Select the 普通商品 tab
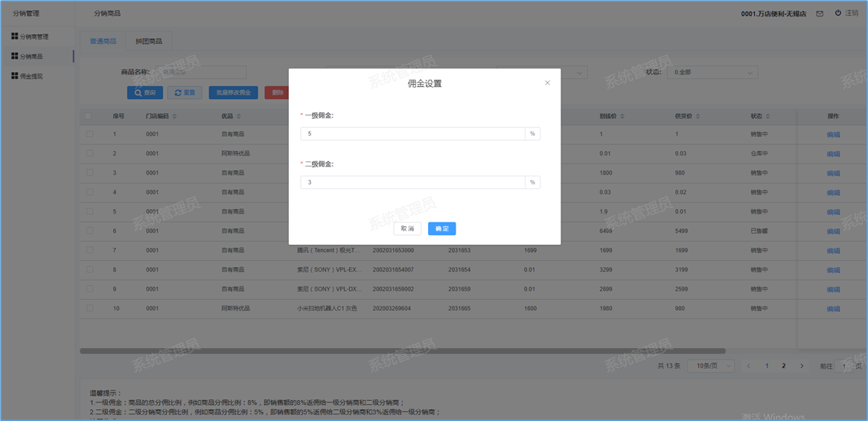This screenshot has width=868, height=421. [x=103, y=42]
